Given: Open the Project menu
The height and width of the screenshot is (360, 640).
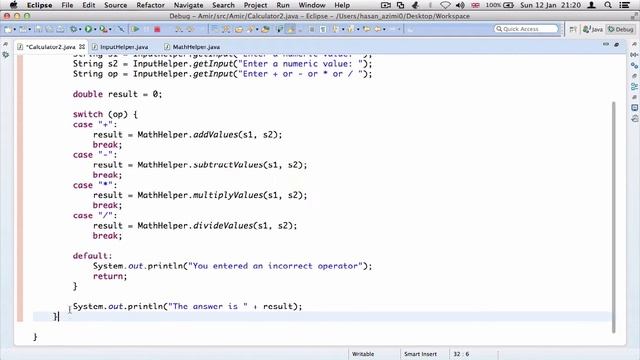Looking at the screenshot, I should coord(255,5).
